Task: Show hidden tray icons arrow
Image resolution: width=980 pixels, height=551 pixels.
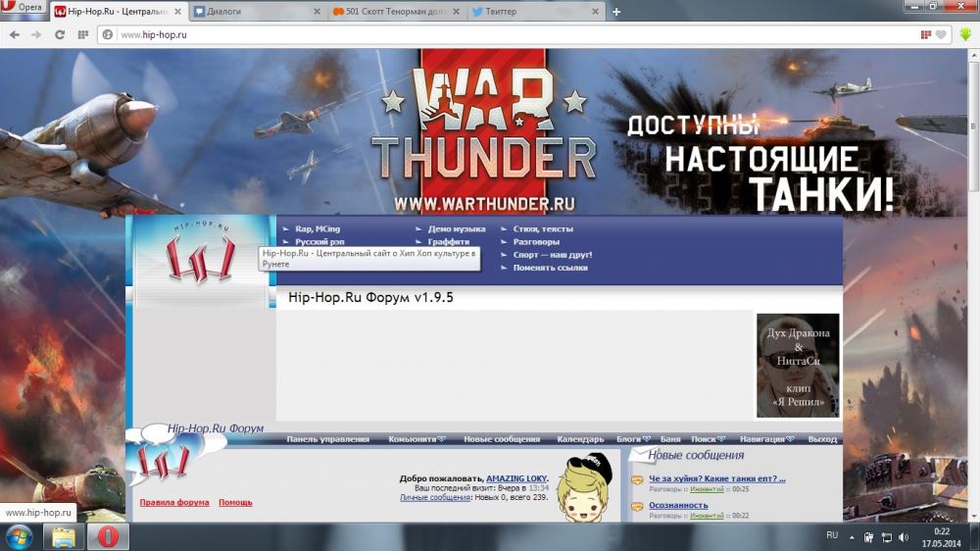Action: tap(852, 537)
